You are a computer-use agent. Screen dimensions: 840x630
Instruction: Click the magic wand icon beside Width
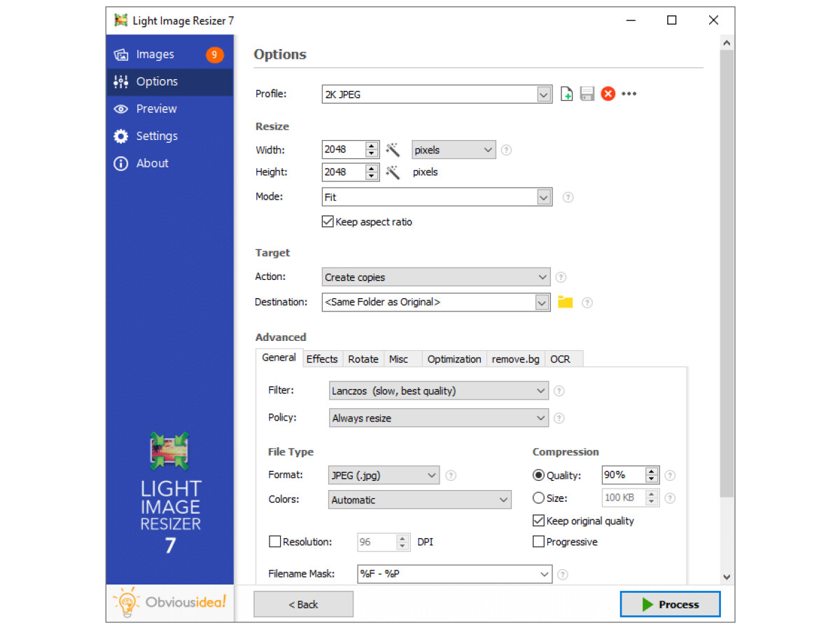click(x=393, y=150)
